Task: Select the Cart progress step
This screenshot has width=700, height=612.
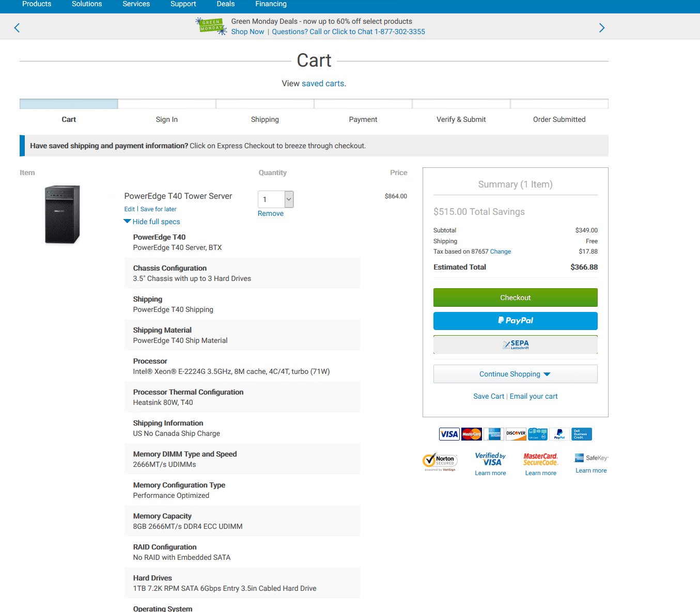Action: [x=69, y=119]
